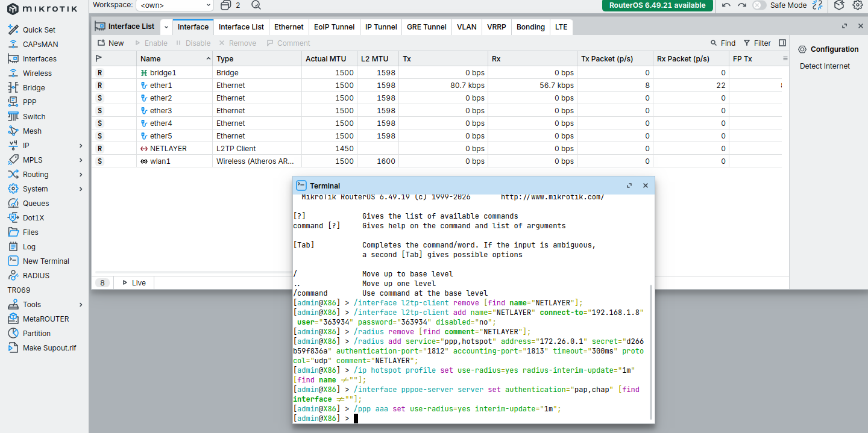The height and width of the screenshot is (433, 868).
Task: Click the redo arrow in top bar
Action: click(x=741, y=5)
